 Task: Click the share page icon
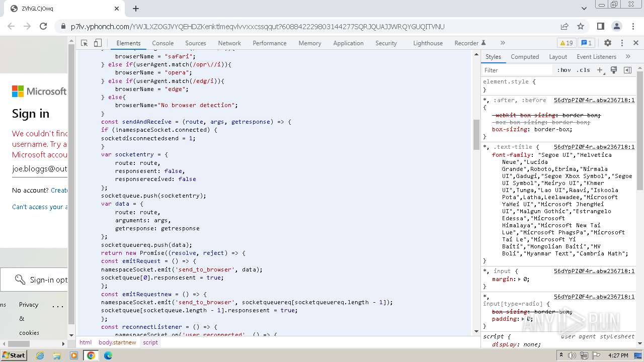[x=565, y=26]
